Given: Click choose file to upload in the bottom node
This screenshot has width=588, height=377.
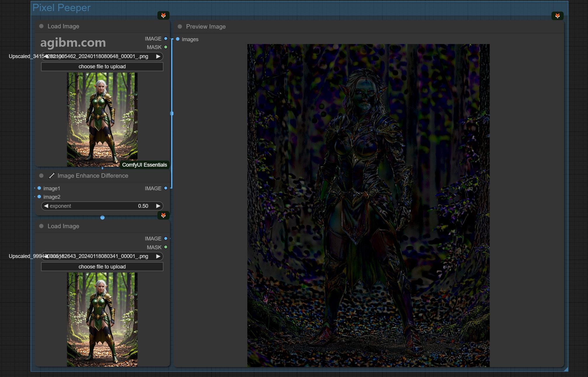Looking at the screenshot, I should 102,267.
